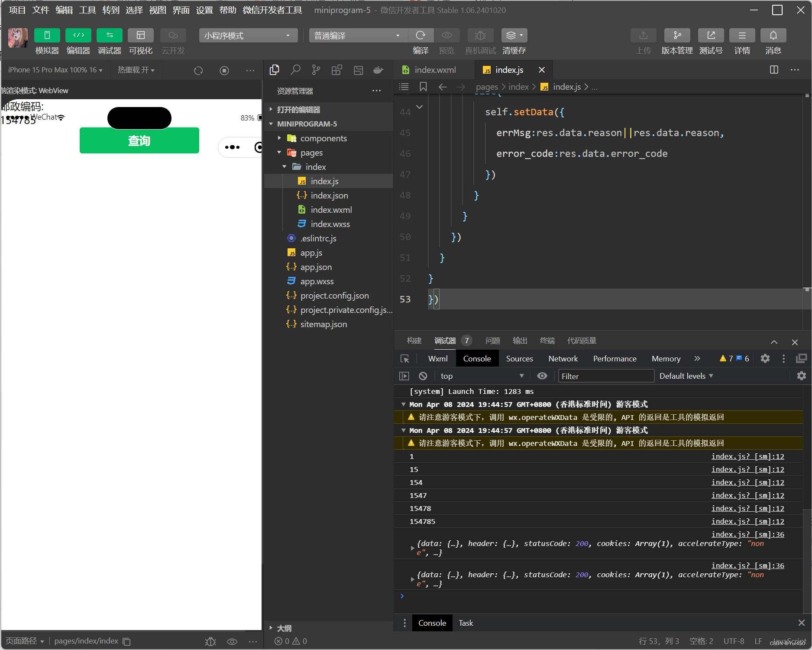Toggle the console sidebar icon
The height and width of the screenshot is (650, 812).
[404, 376]
